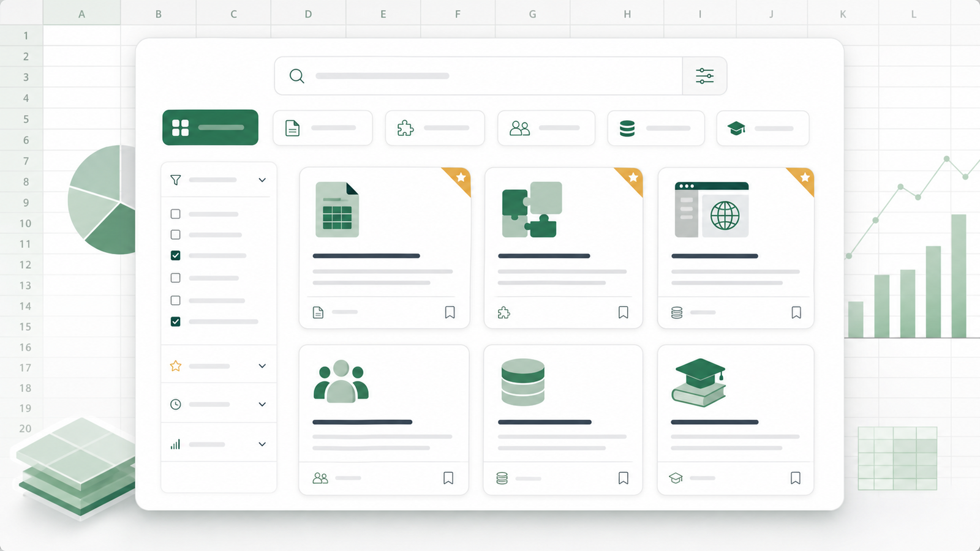Expand the star favorites section chevron
This screenshot has height=551, width=980.
(262, 366)
